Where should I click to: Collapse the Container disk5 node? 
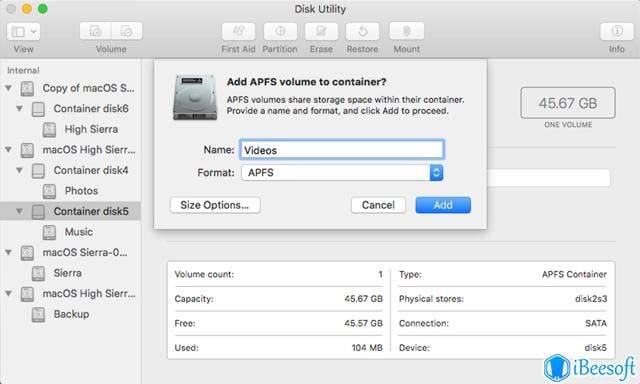coord(19,211)
